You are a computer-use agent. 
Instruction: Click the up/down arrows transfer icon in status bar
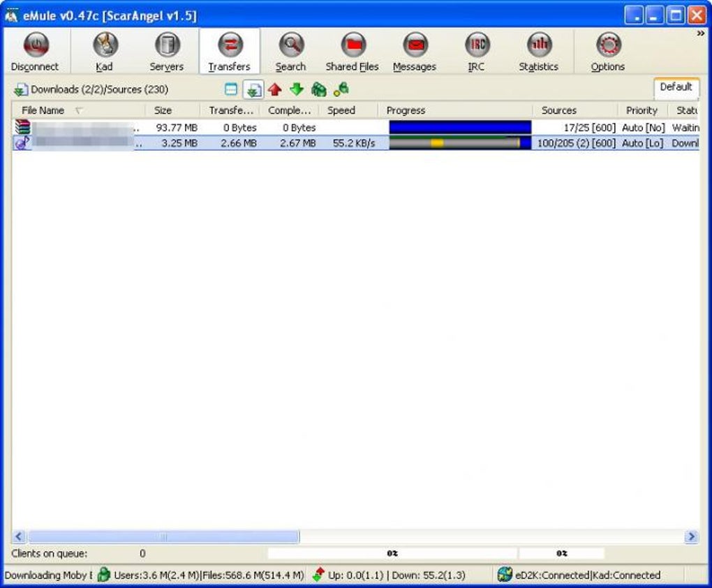318,574
